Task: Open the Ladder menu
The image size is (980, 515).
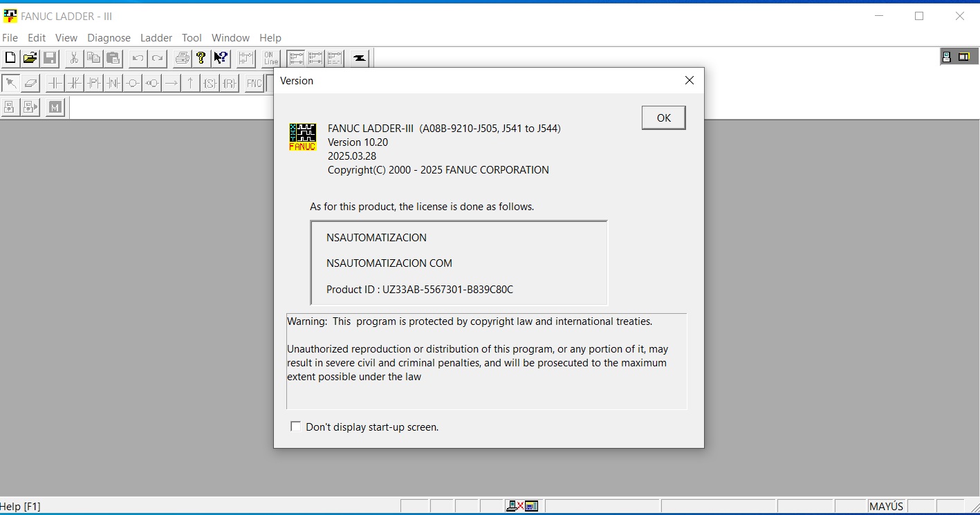Action: tap(156, 38)
